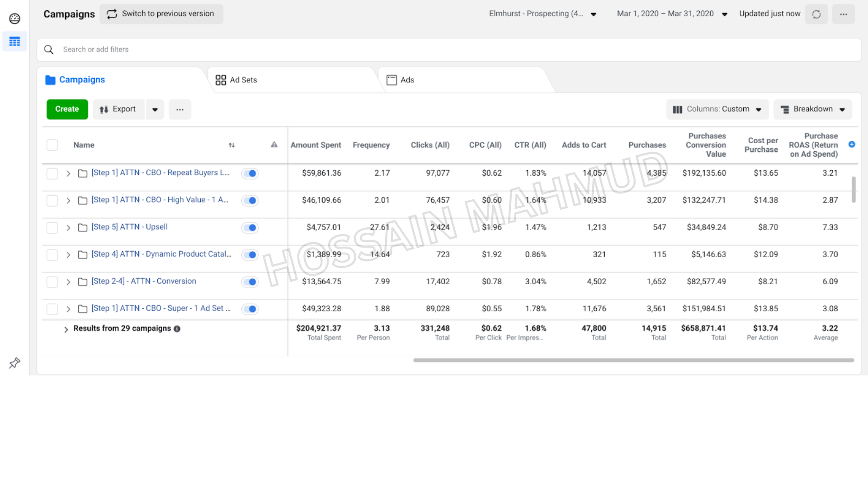Click folder icon of Repeat Buyers campaign

point(83,174)
